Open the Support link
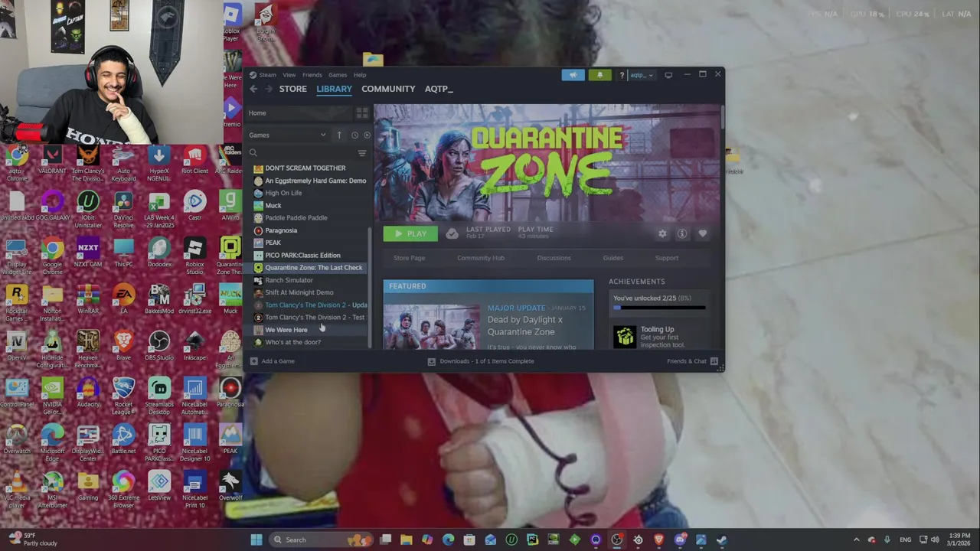 pos(667,258)
